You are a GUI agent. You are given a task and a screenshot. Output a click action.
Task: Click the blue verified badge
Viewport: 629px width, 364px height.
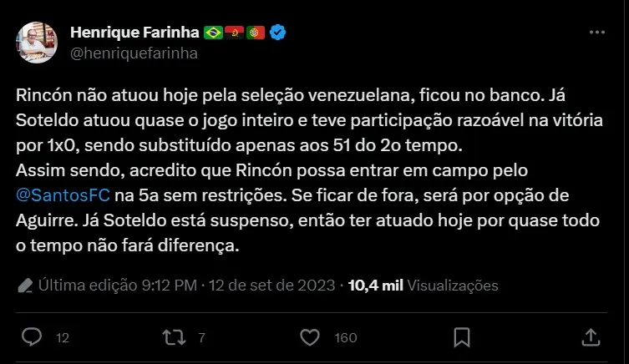(x=279, y=33)
